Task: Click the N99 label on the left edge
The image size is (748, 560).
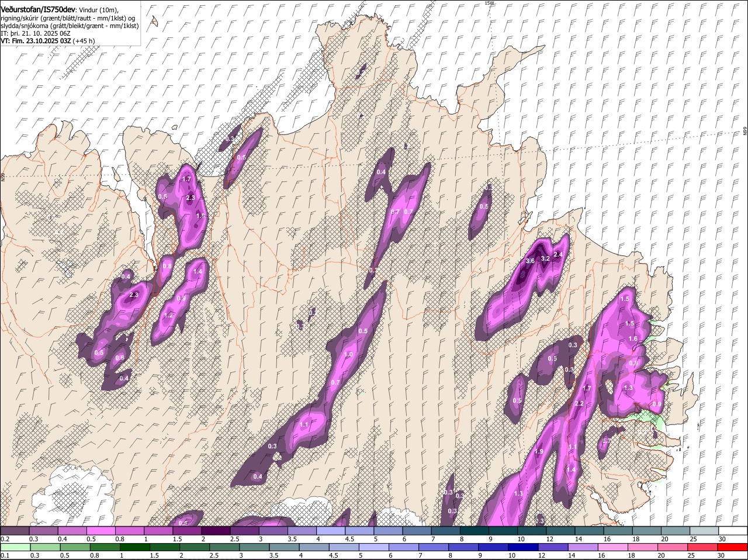Action: (x=3, y=176)
